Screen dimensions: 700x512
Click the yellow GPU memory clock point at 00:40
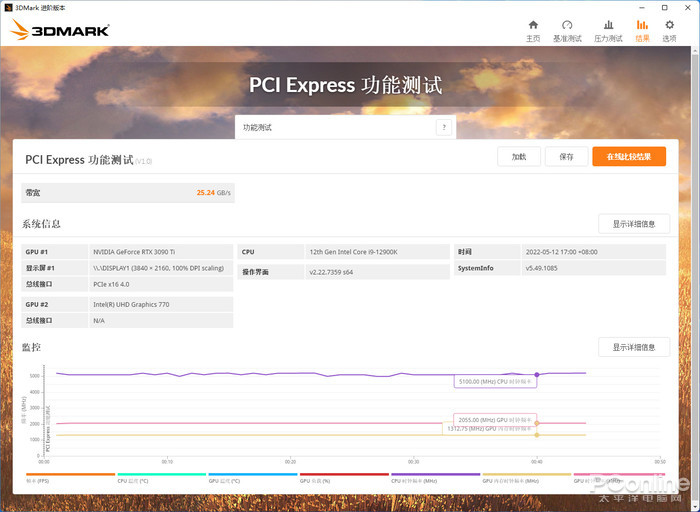tap(537, 435)
